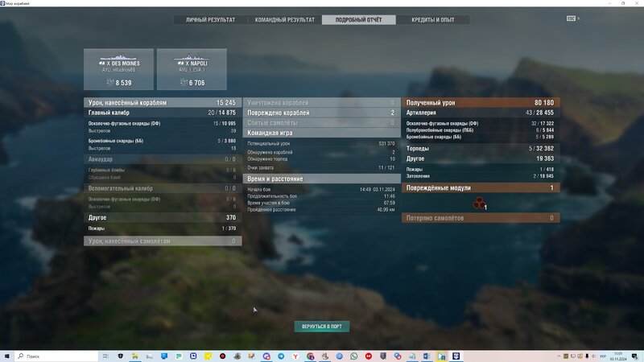Click the Торпеды damage row

coord(481,148)
